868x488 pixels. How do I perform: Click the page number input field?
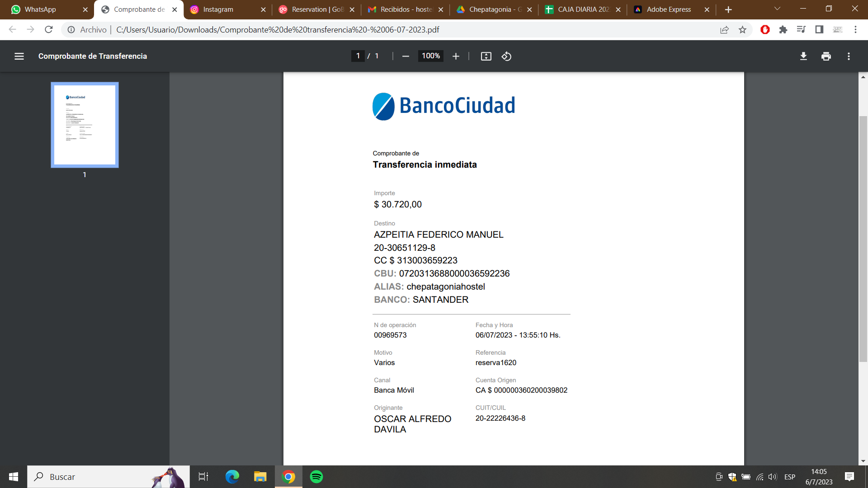(358, 56)
